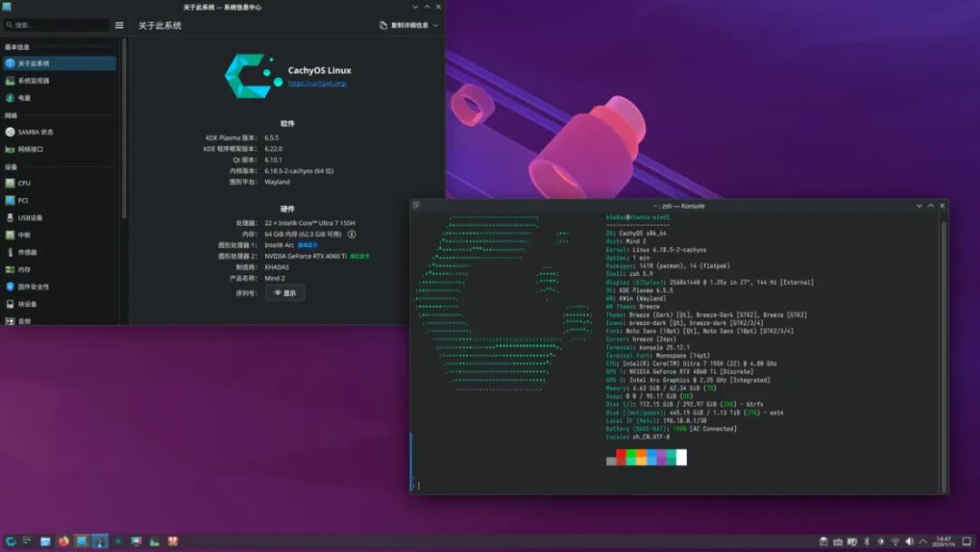Click the NVIDIA GeForce RTX 4060 Ti text
Screen dimensions: 980x552
306,256
